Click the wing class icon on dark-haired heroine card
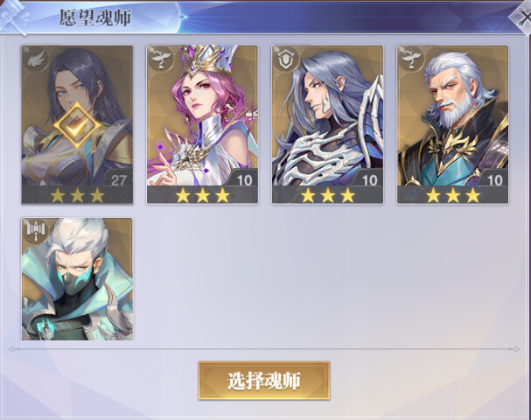The height and width of the screenshot is (420, 531). (x=36, y=59)
